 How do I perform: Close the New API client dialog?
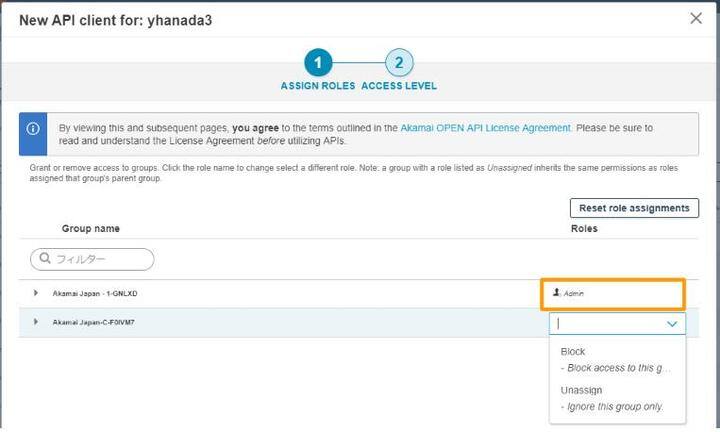click(696, 18)
